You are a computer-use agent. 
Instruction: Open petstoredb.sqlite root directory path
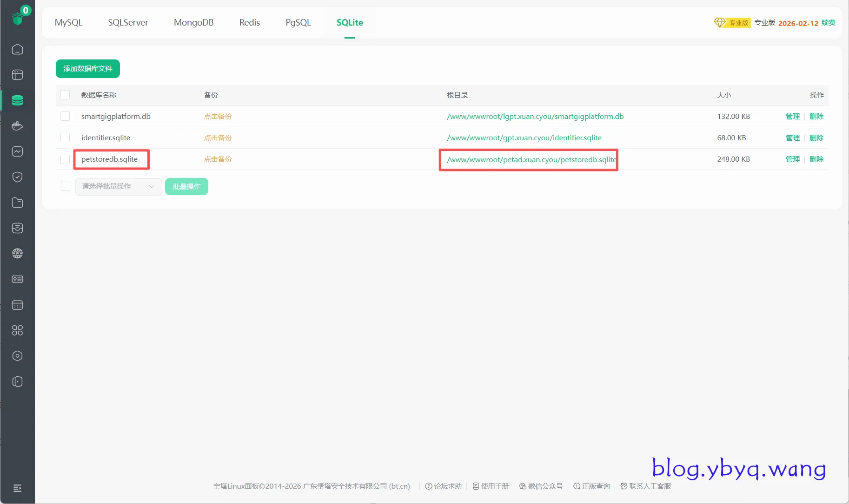pyautogui.click(x=531, y=159)
